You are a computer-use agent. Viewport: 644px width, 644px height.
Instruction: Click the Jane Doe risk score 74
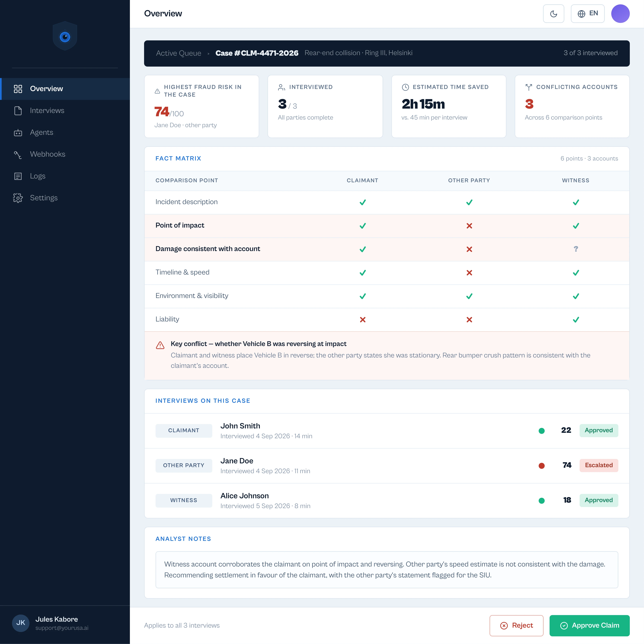[567, 465]
